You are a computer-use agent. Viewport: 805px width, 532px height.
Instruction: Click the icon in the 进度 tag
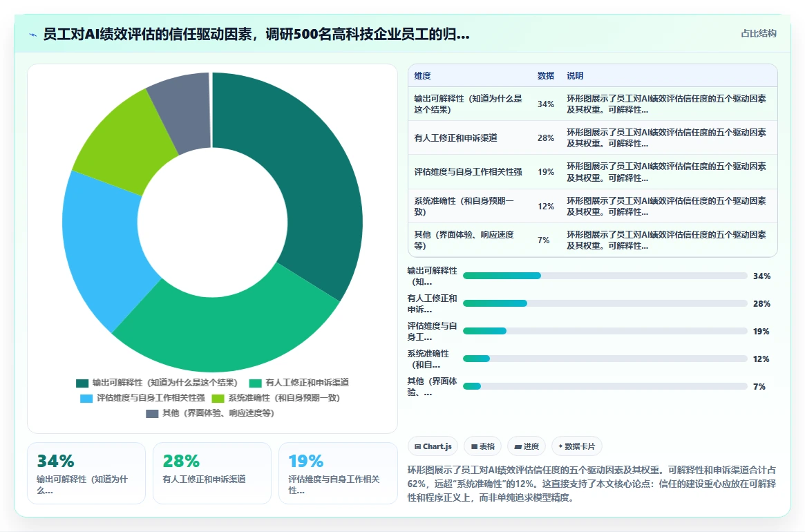(x=518, y=447)
